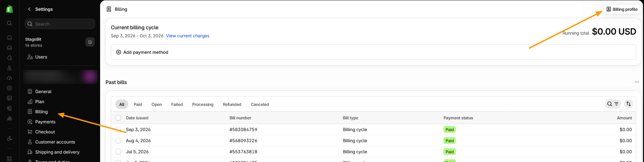The width and height of the screenshot is (644, 162).
Task: Open Discounts badge icon in rail
Action: click(9, 88)
